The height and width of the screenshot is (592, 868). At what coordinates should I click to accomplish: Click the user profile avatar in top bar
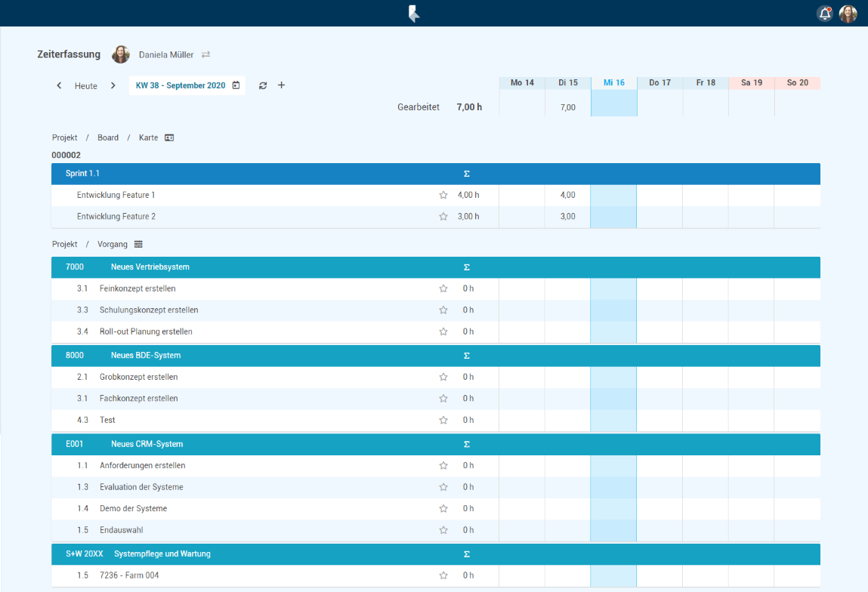[848, 14]
